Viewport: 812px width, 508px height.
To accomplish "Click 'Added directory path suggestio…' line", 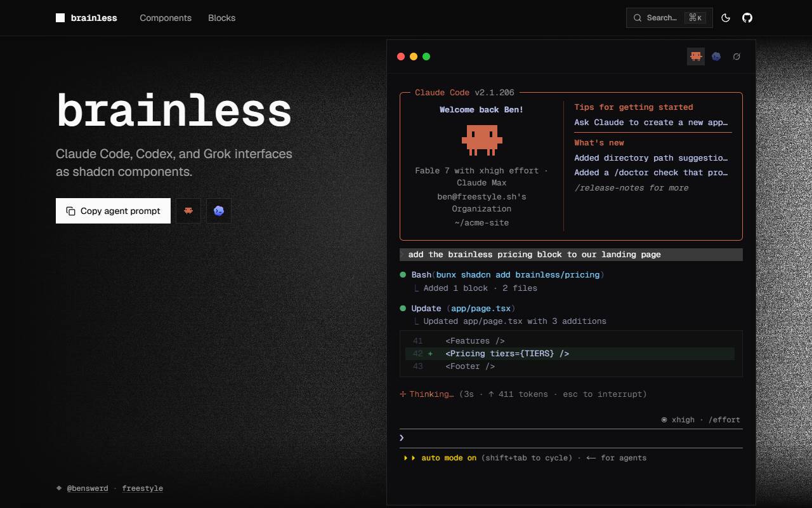I will point(651,158).
